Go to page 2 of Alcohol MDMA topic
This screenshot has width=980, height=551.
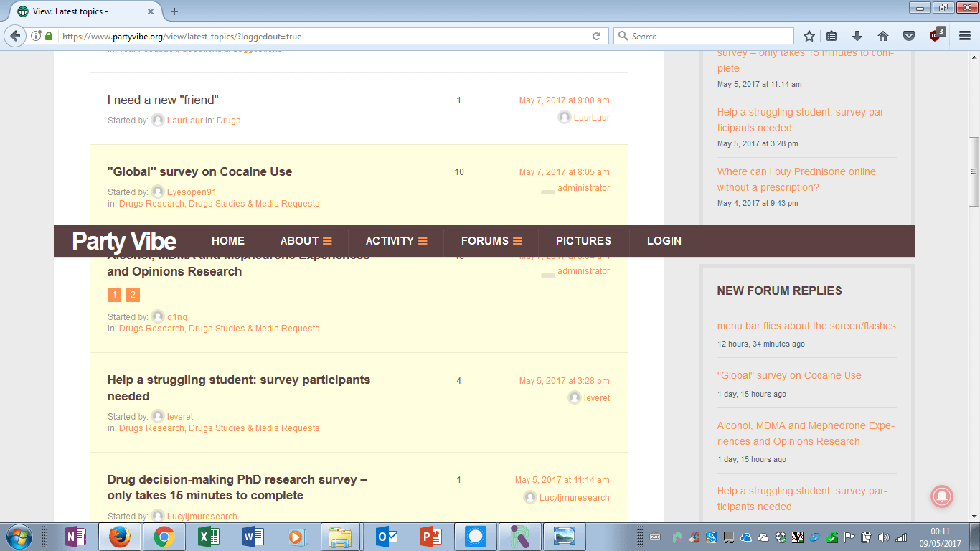pyautogui.click(x=133, y=295)
